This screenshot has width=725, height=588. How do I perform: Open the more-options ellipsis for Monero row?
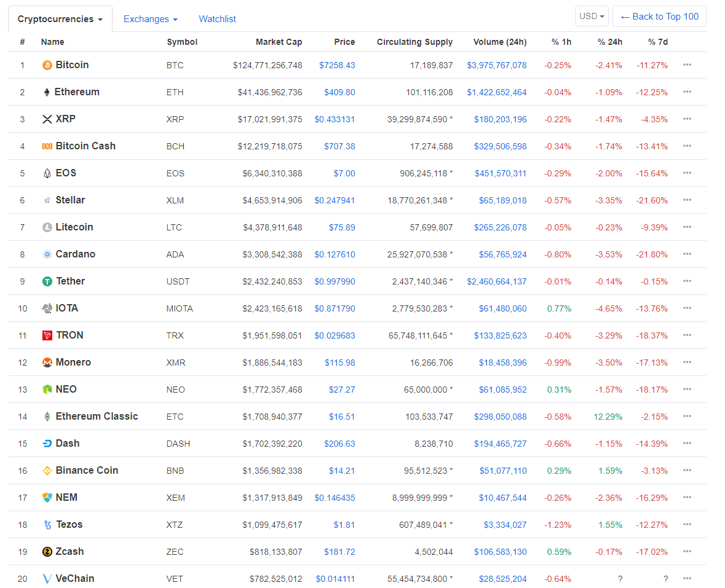[687, 362]
